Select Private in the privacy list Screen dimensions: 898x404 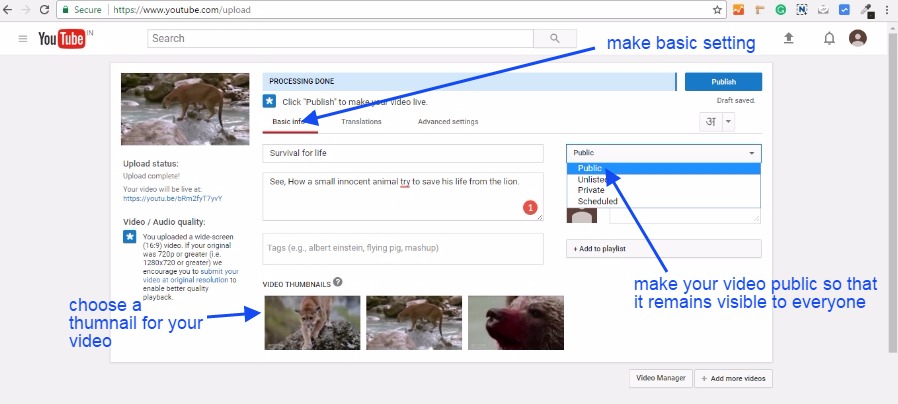[x=590, y=190]
